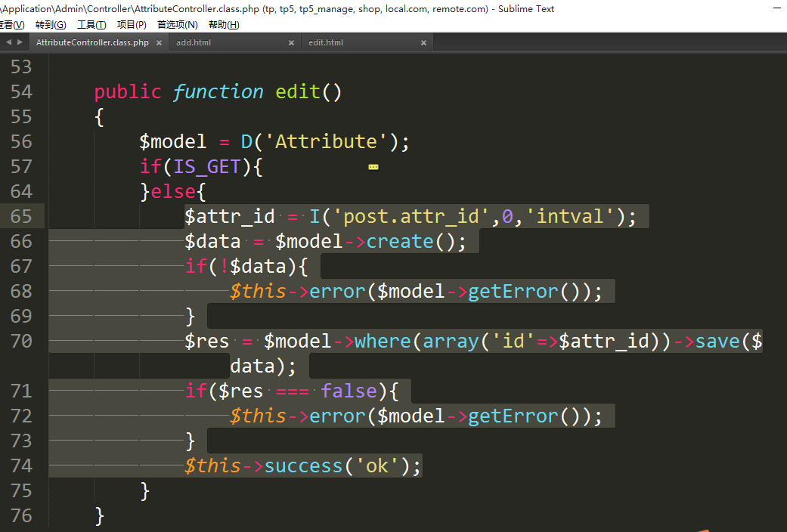Close the AttributeController.class.php tab
787x532 pixels.
point(159,43)
